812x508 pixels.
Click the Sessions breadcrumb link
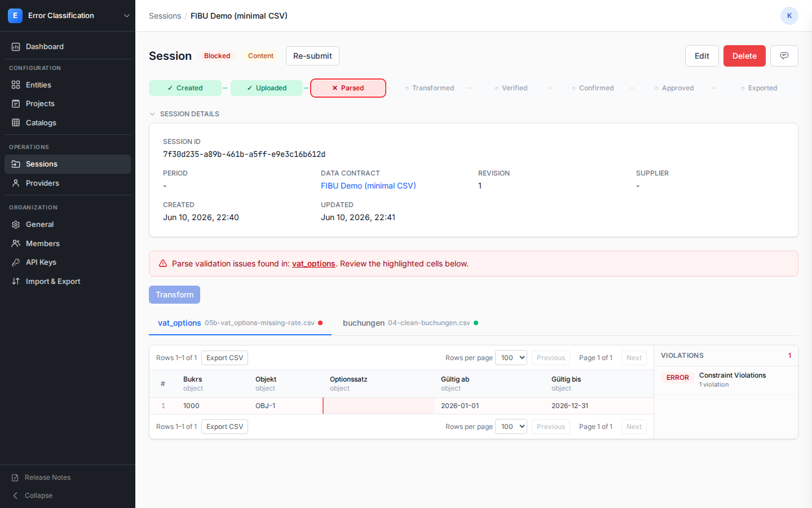[165, 16]
